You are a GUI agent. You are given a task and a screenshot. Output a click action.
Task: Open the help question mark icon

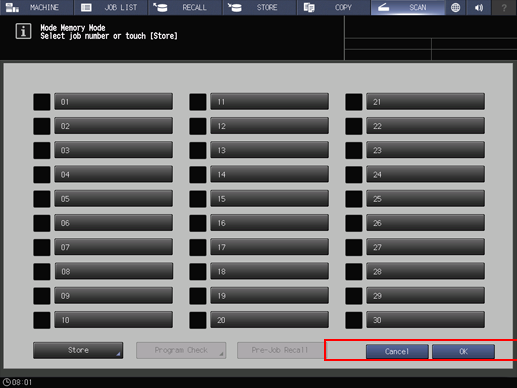(x=504, y=7)
